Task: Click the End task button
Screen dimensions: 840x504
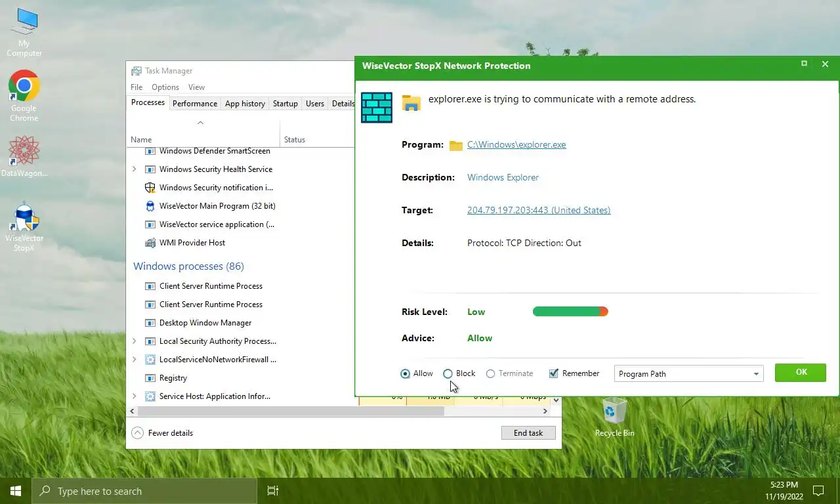Action: click(x=528, y=433)
